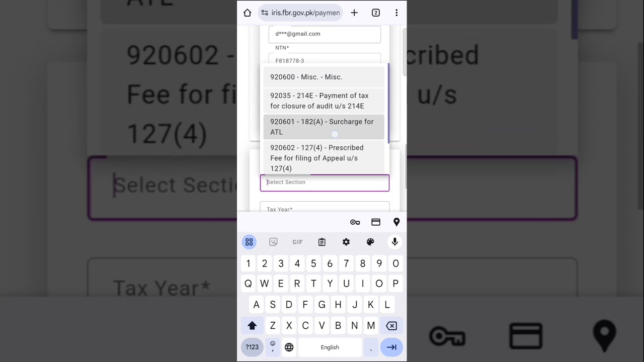Open keyboard GIF button
644x362 pixels.
[297, 242]
